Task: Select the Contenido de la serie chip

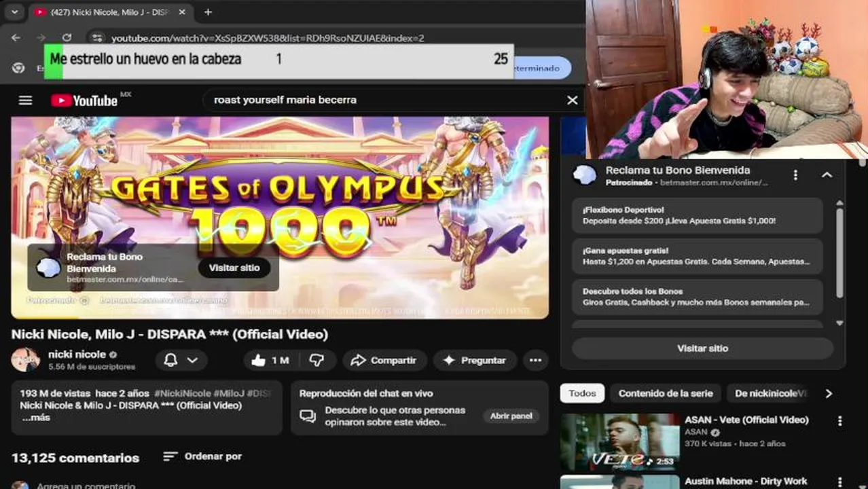Action: pos(666,393)
